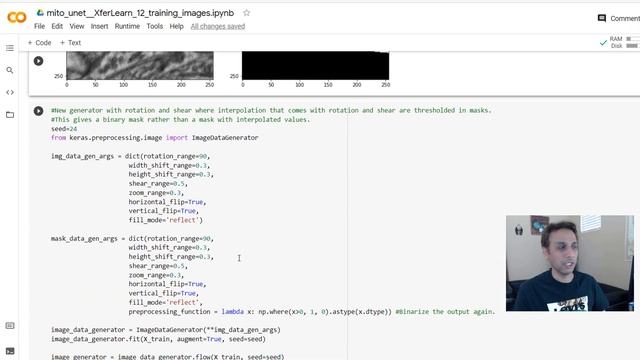The width and height of the screenshot is (640, 360).
Task: Click the Google Drive icon beside the notebook title
Action: pyautogui.click(x=40, y=13)
